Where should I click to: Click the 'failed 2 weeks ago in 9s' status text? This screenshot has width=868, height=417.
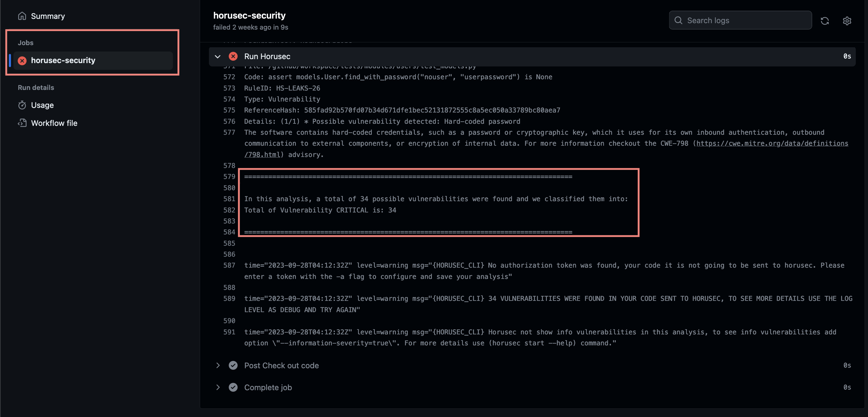click(x=250, y=27)
